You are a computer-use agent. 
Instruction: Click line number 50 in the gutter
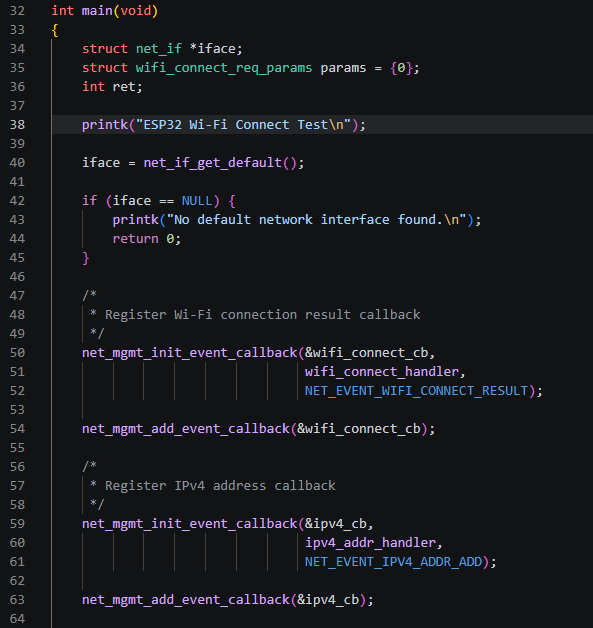pyautogui.click(x=17, y=353)
